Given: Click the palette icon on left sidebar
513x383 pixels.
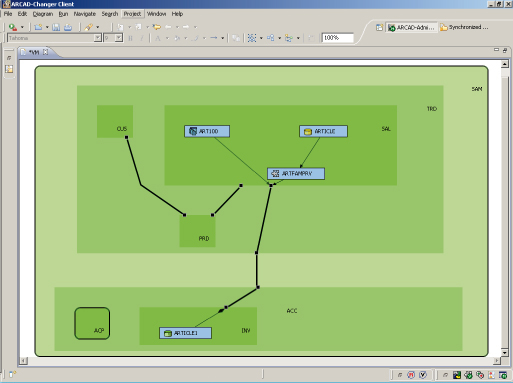Looking at the screenshot, I should pos(9,69).
